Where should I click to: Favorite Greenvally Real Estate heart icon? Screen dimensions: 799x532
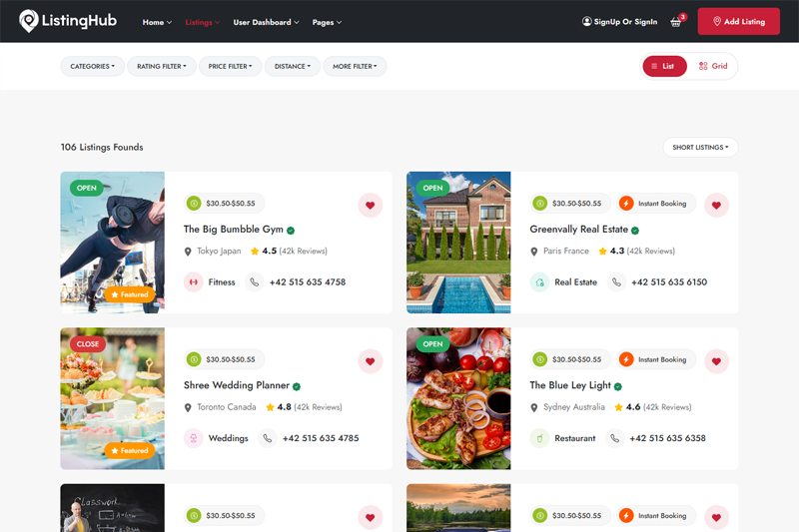click(x=716, y=206)
